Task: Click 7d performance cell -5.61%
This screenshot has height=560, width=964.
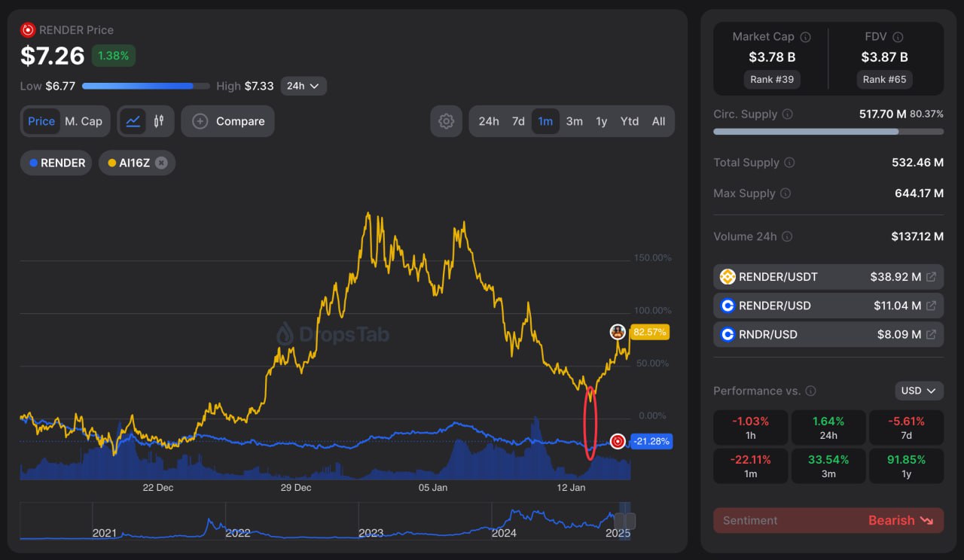Action: pos(906,428)
